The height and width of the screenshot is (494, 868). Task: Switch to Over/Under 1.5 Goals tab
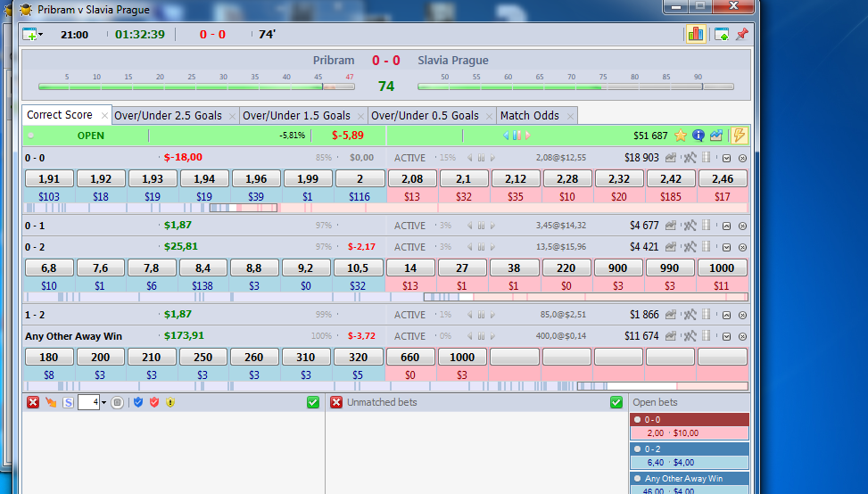[x=296, y=116]
